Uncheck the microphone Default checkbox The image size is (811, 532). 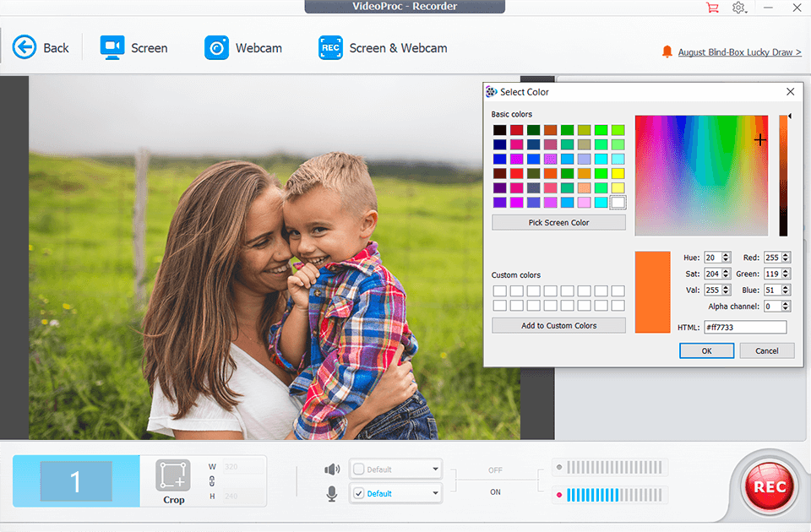(358, 493)
